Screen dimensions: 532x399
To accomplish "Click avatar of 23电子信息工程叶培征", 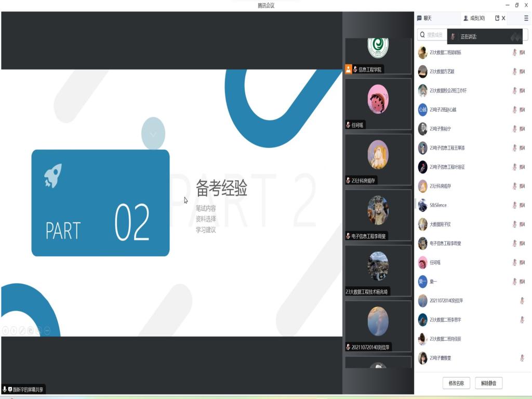I will (423, 167).
